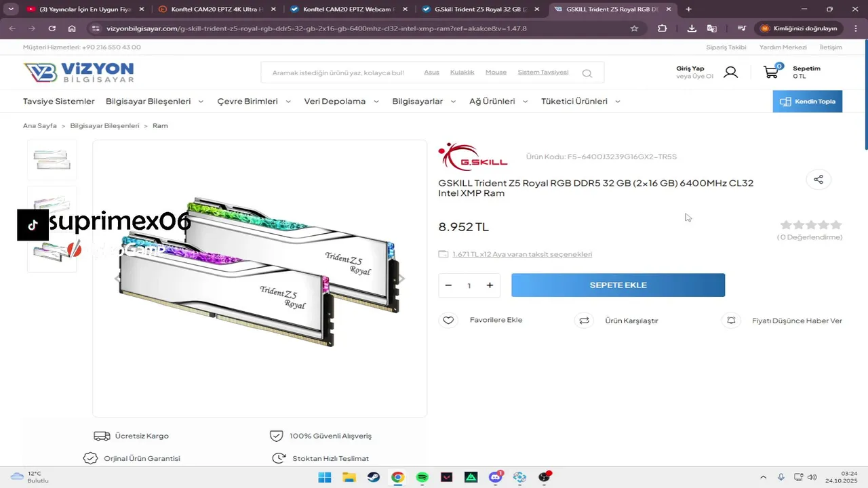The image size is (868, 488).
Task: Open a new browser tab
Action: (x=688, y=9)
